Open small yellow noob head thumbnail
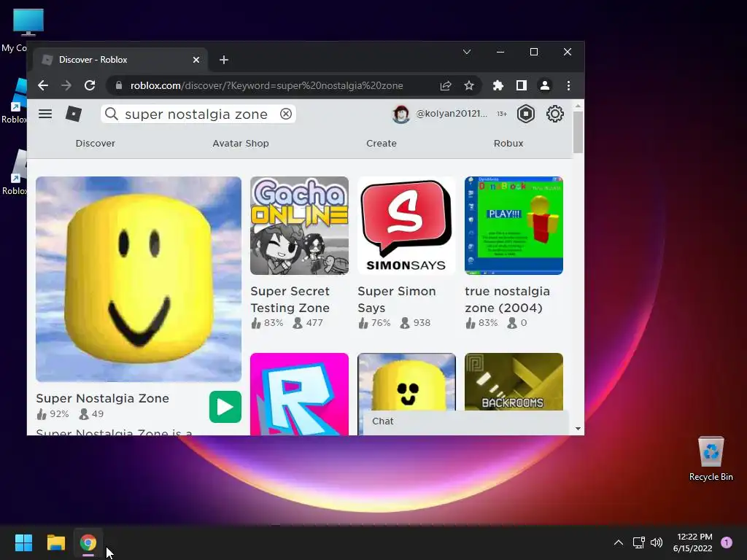This screenshot has height=560, width=747. coord(406,381)
